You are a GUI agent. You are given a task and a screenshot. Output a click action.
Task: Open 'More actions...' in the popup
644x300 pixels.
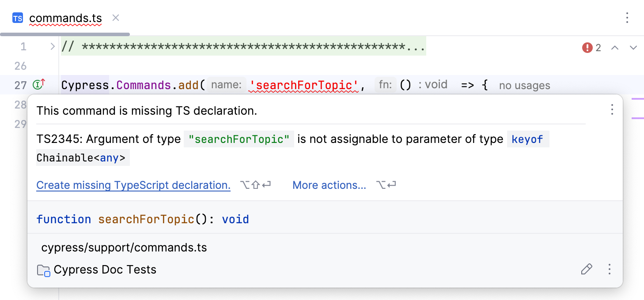coord(329,185)
